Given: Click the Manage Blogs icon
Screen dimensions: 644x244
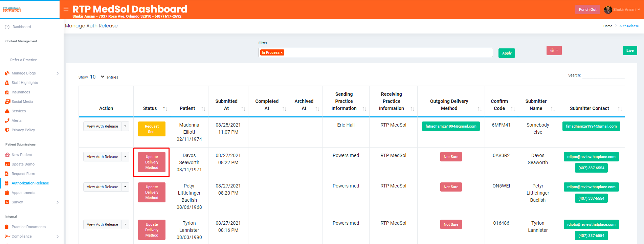Looking at the screenshot, I should (x=7, y=73).
